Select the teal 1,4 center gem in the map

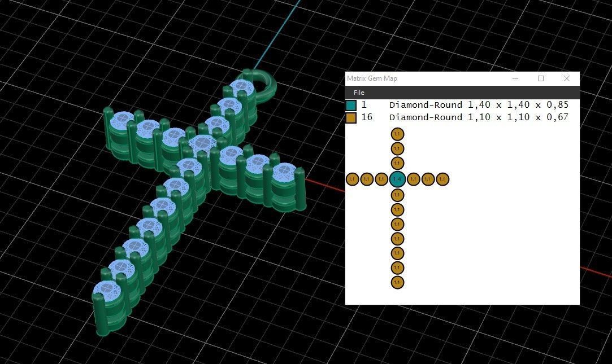[397, 179]
